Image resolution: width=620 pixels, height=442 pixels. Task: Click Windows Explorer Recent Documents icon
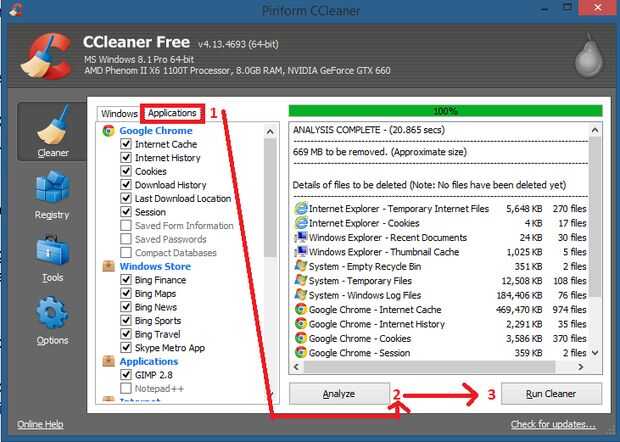301,237
